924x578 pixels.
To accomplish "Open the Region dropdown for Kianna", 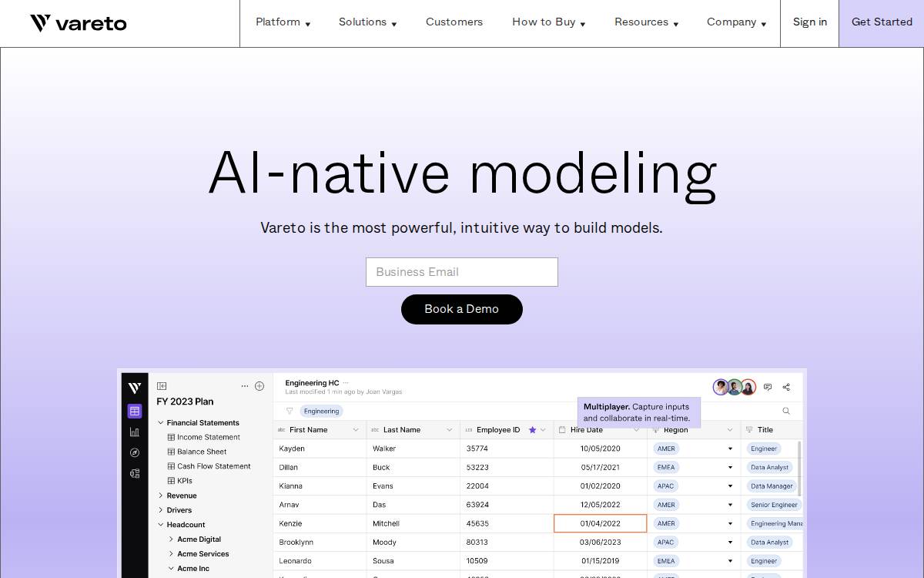I will 731,486.
